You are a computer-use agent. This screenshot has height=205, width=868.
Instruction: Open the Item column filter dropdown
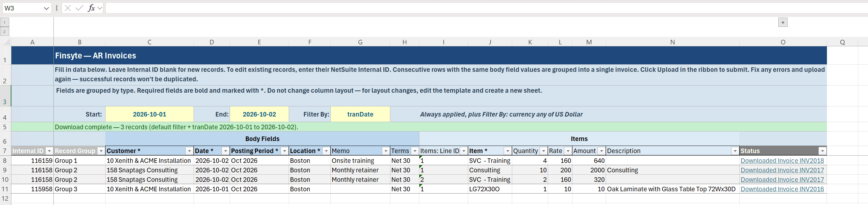click(x=507, y=151)
